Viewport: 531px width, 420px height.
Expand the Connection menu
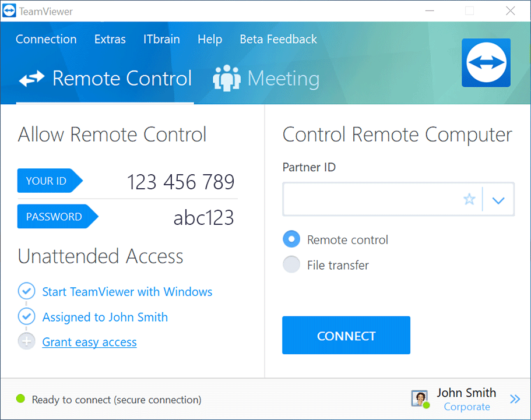coord(46,39)
